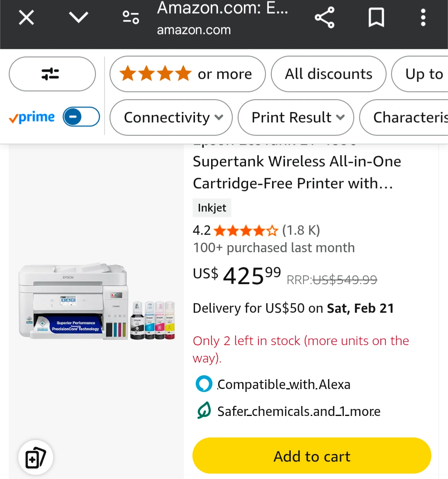
Task: Close the browser tab with X
Action: (27, 18)
